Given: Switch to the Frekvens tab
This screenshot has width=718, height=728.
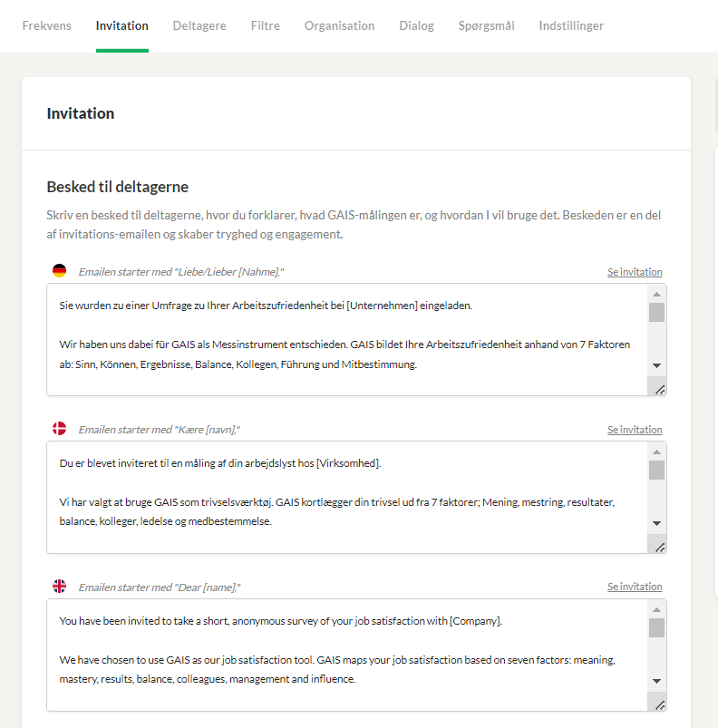Looking at the screenshot, I should tap(47, 25).
